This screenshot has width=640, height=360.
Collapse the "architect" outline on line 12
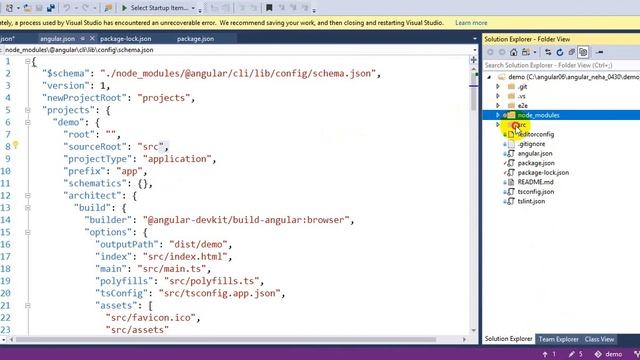pos(27,196)
